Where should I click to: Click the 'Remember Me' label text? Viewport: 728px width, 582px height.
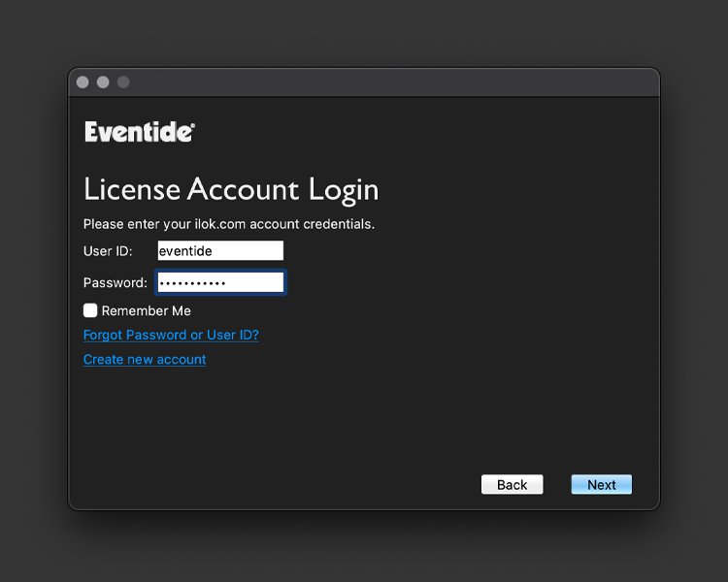(146, 311)
